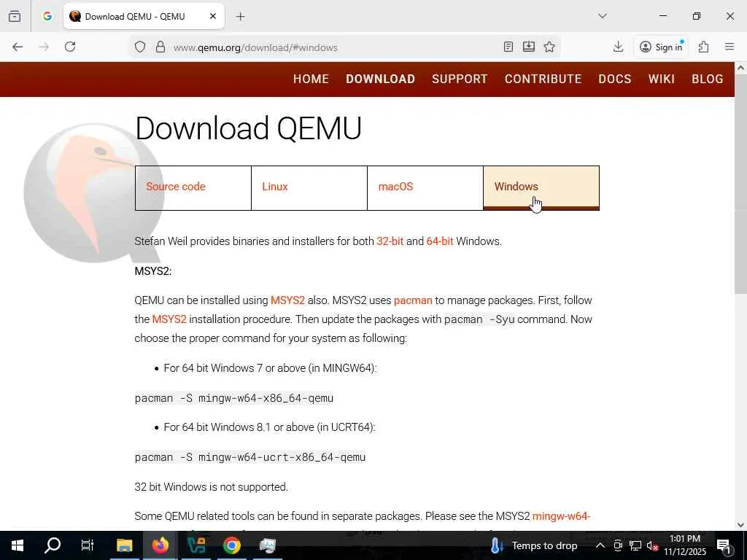This screenshot has height=560, width=747.
Task: Select the Windows download tab
Action: (x=541, y=187)
